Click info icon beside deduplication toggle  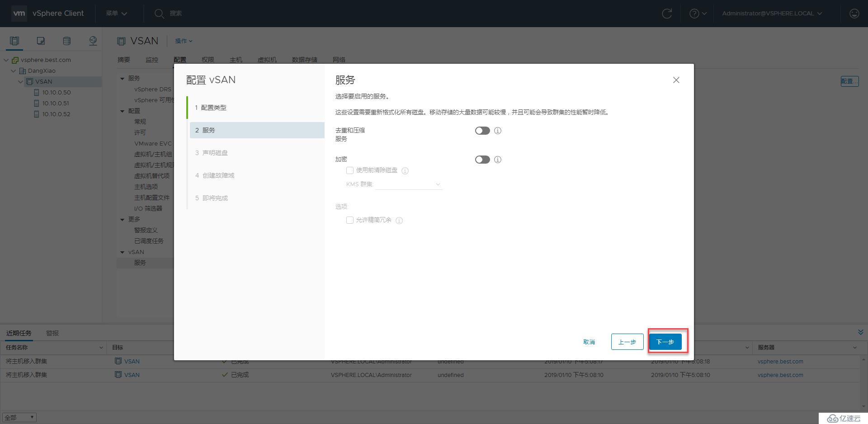click(x=498, y=131)
